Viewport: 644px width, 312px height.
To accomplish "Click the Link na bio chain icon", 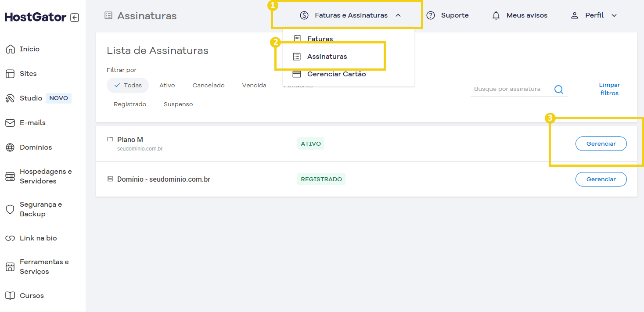I will coord(10,238).
